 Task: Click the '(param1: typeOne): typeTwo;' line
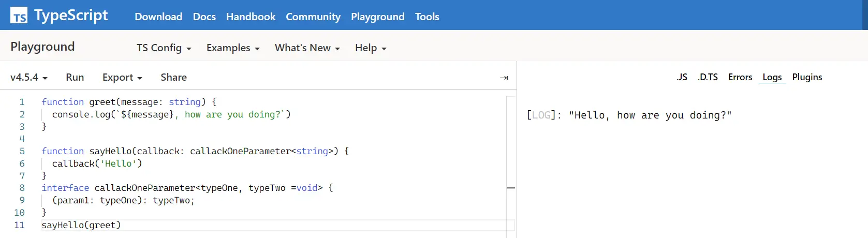[x=123, y=200]
